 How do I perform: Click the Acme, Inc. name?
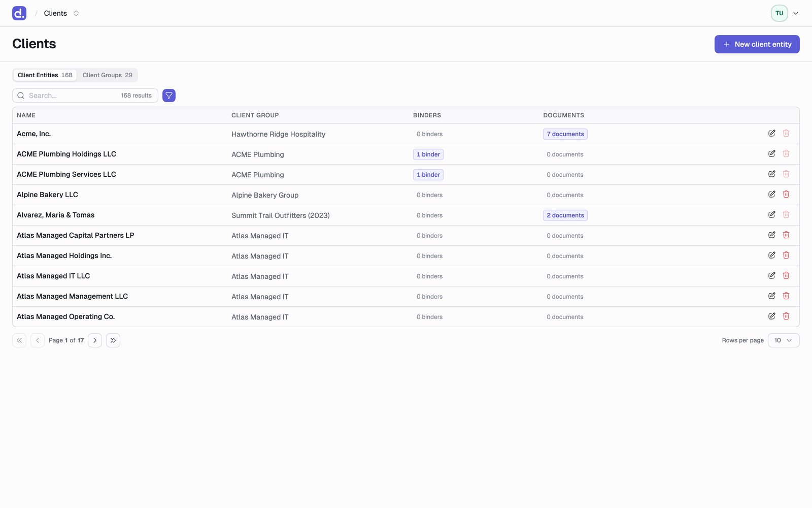[34, 134]
